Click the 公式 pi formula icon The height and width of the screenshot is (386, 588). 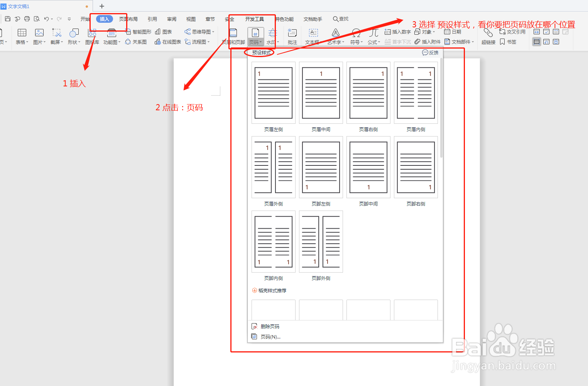pos(373,33)
